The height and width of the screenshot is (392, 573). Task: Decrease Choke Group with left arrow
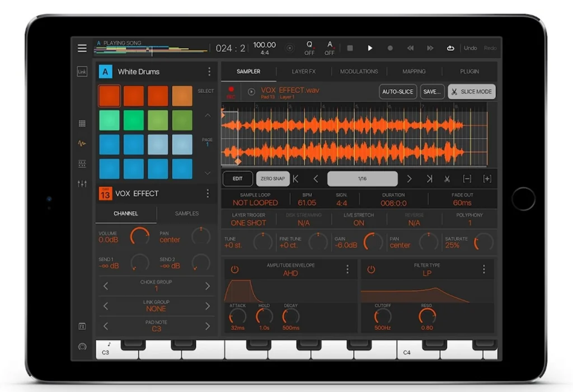point(106,286)
